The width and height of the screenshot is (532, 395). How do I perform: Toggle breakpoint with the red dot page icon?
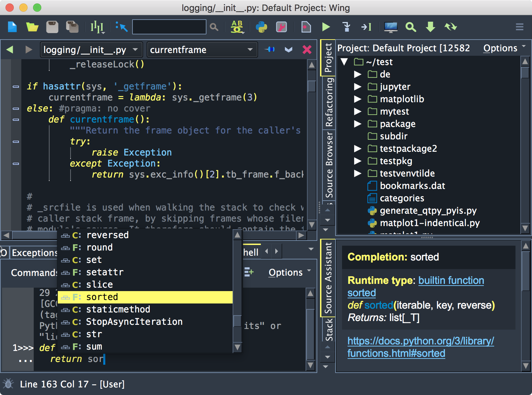[306, 27]
